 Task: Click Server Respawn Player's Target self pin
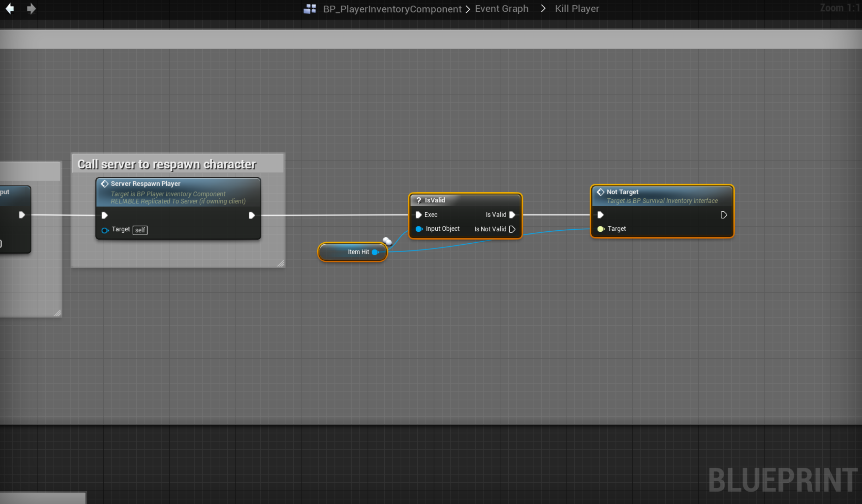(105, 230)
